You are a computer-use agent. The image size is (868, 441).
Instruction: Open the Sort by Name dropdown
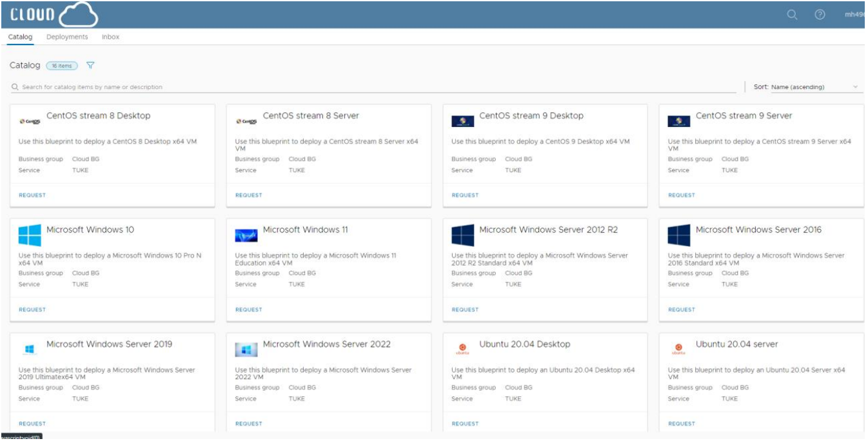816,87
